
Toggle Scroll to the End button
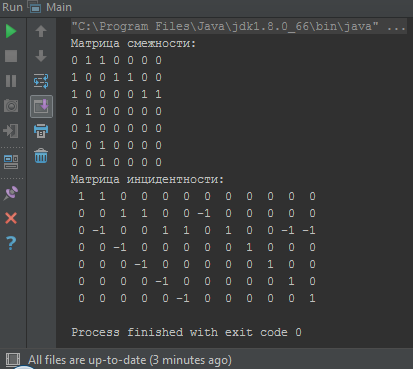point(41,106)
